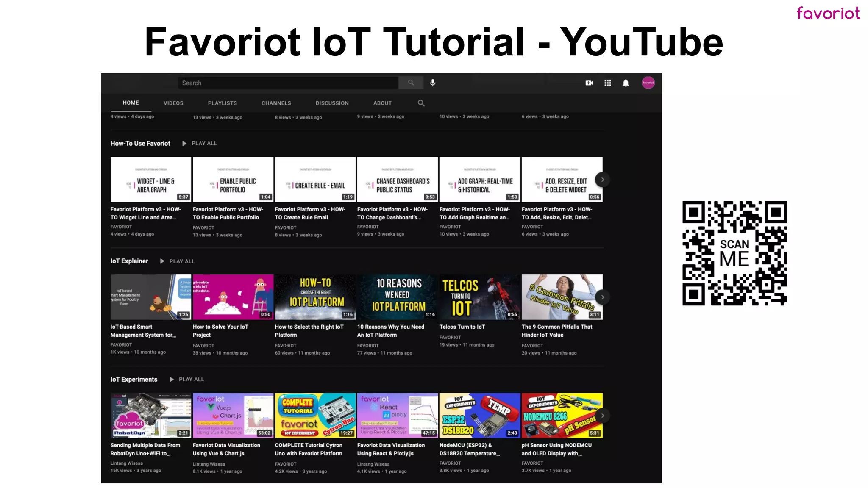The width and height of the screenshot is (868, 488).
Task: Expand next videos in IoT Experiments row
Action: 602,416
